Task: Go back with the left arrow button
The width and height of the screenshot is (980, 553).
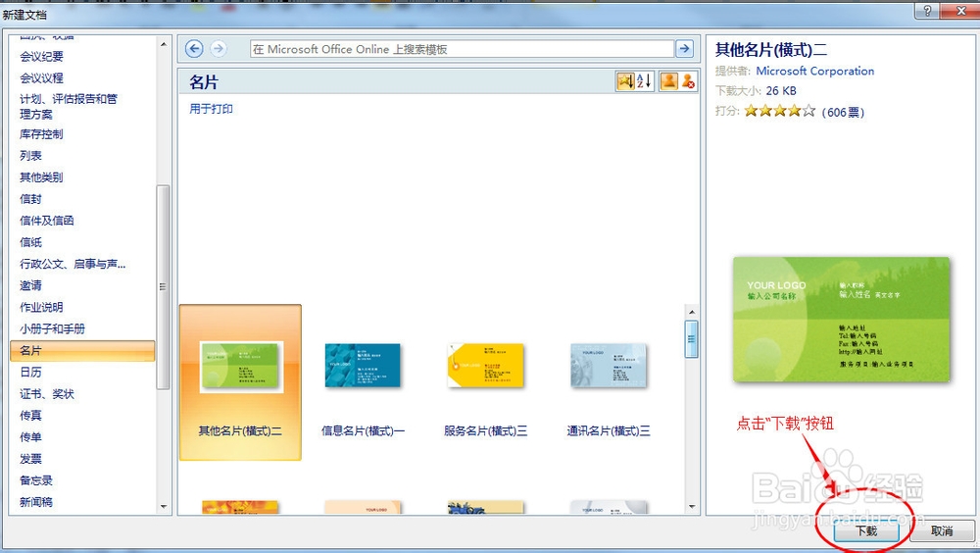Action: (194, 49)
